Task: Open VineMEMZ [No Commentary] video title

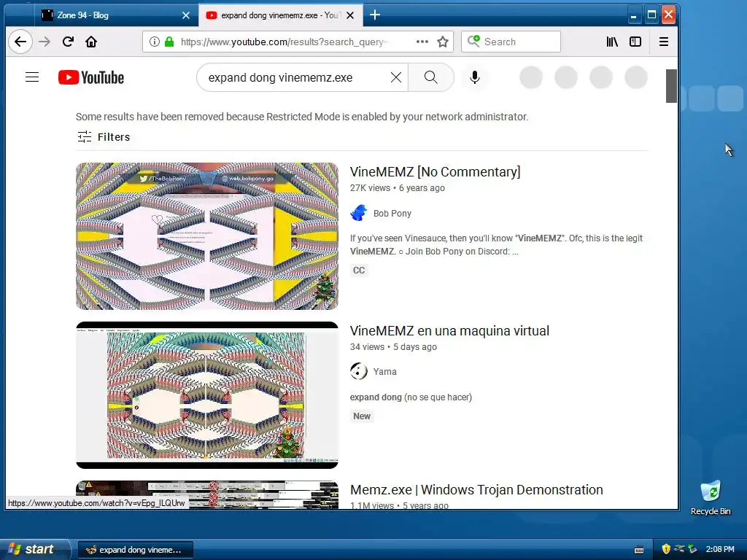Action: point(435,172)
